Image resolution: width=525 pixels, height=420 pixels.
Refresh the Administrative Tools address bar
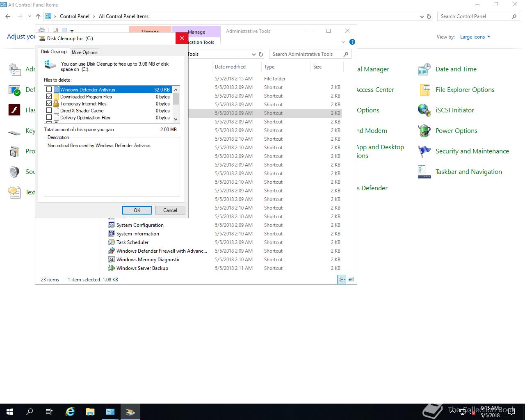261,54
